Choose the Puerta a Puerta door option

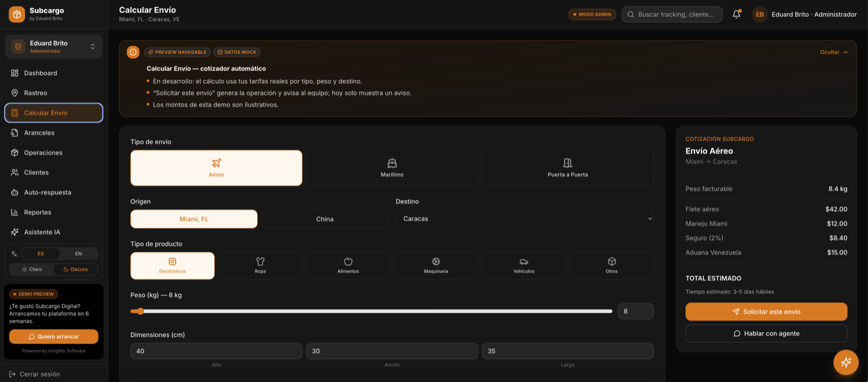[568, 168]
